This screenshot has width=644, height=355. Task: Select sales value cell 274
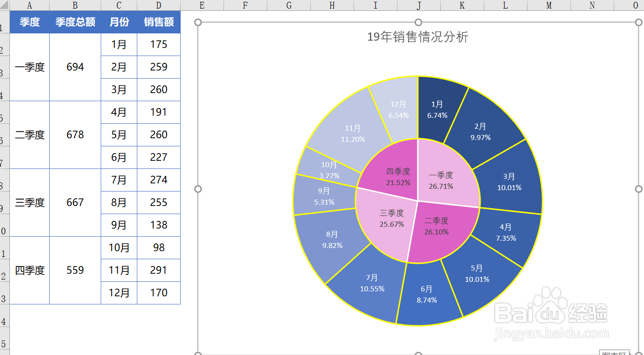(x=159, y=180)
